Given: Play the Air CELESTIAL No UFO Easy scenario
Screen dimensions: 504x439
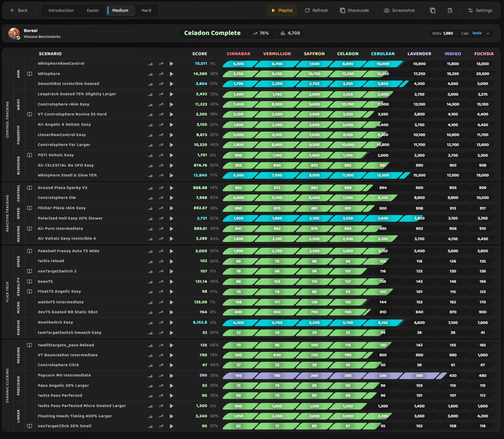Looking at the screenshot, I should click(171, 165).
